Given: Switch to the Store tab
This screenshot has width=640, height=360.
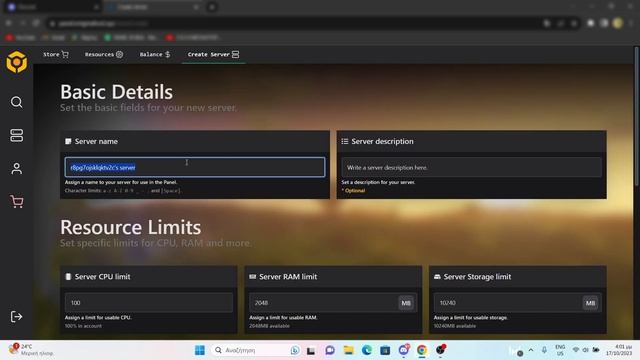Looking at the screenshot, I should (x=56, y=54).
